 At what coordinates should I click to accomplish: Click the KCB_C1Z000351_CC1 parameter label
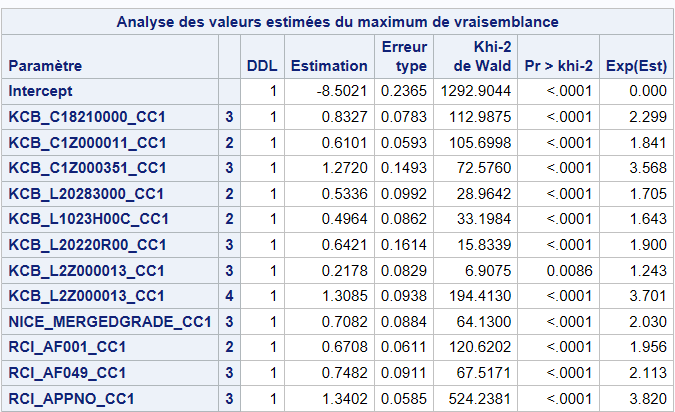click(x=87, y=168)
